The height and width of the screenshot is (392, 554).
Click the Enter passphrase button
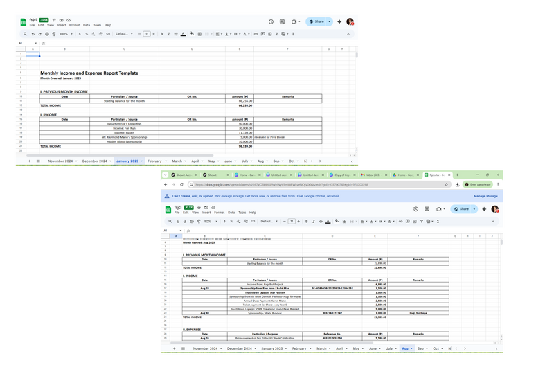[478, 185]
